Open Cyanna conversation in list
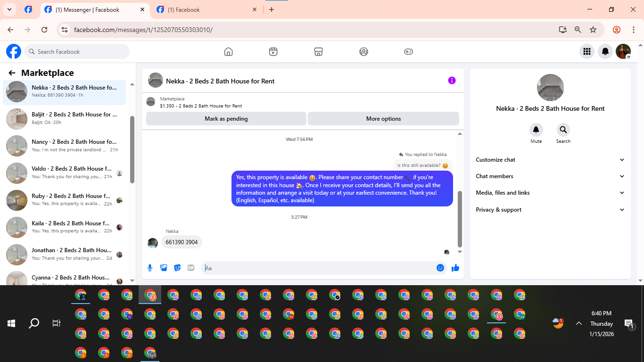 pos(65,278)
